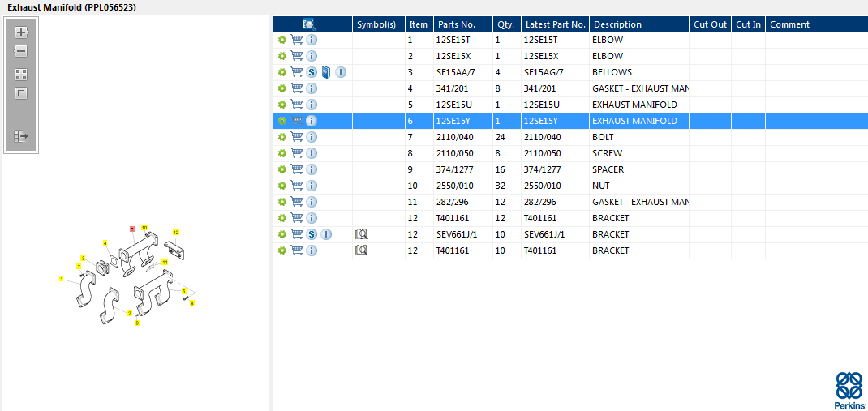Select callout 8 on the diagram

(192, 303)
